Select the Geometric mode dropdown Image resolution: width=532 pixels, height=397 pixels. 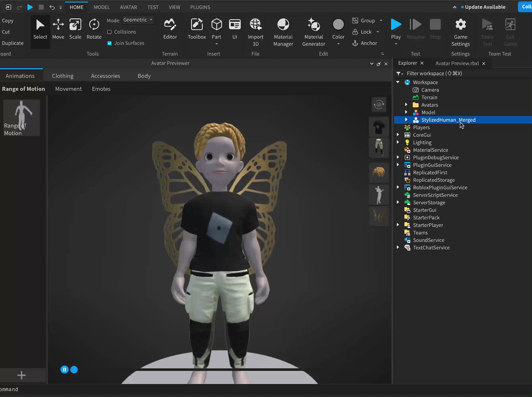138,20
